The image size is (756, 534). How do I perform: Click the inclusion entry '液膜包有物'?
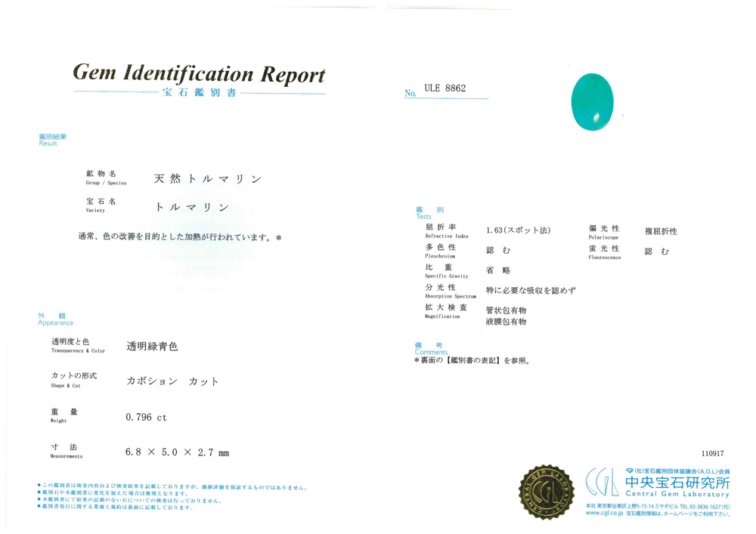click(x=506, y=322)
